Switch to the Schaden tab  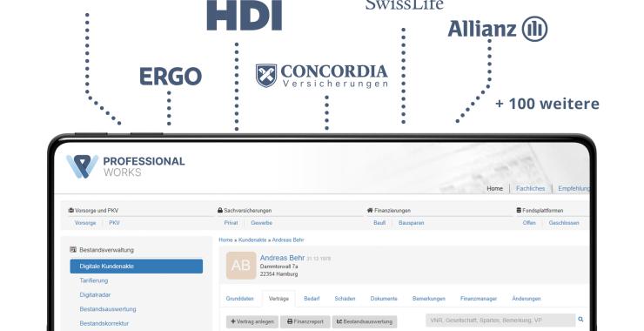pos(345,299)
